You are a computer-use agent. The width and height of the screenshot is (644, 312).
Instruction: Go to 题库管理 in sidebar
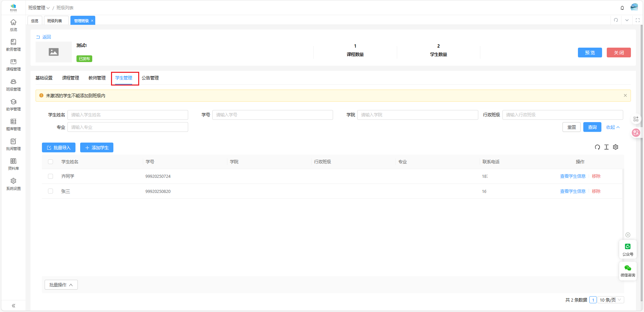pyautogui.click(x=13, y=124)
